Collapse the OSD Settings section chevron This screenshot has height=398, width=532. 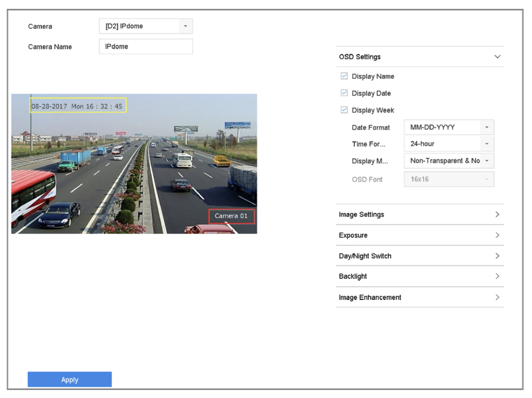click(497, 56)
